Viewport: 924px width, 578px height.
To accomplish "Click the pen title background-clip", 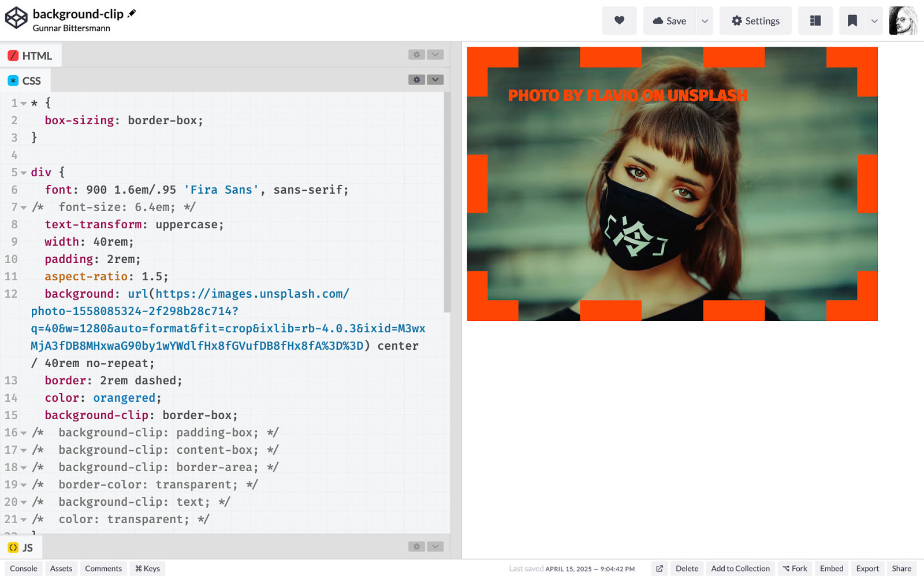I will [x=78, y=14].
